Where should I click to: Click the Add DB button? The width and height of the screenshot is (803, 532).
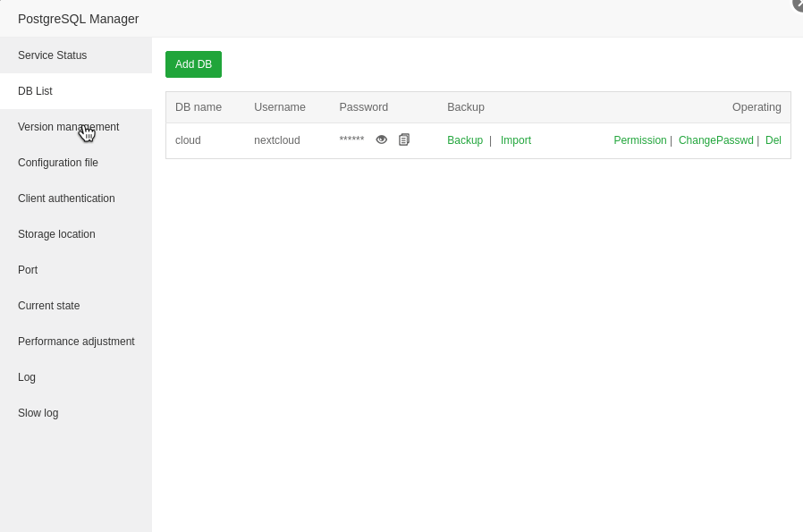click(x=193, y=64)
